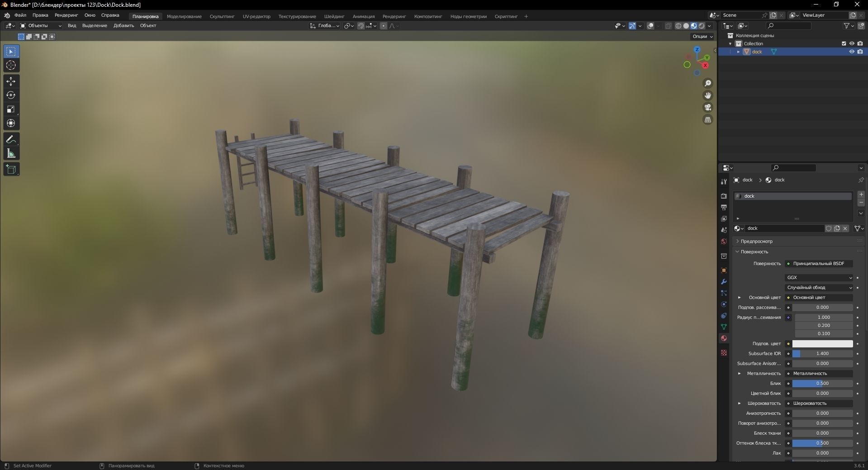The width and height of the screenshot is (868, 470).
Task: Toggle proportional editing in header
Action: tap(384, 26)
